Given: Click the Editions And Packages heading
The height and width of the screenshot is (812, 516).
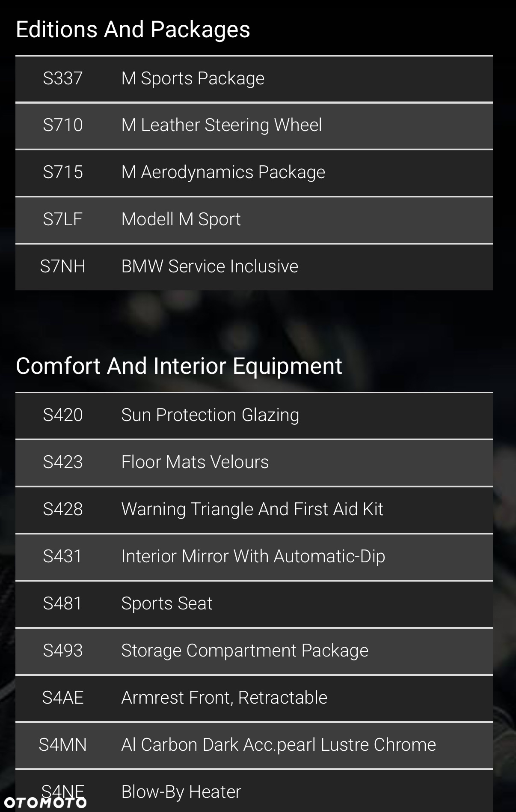Looking at the screenshot, I should (133, 30).
